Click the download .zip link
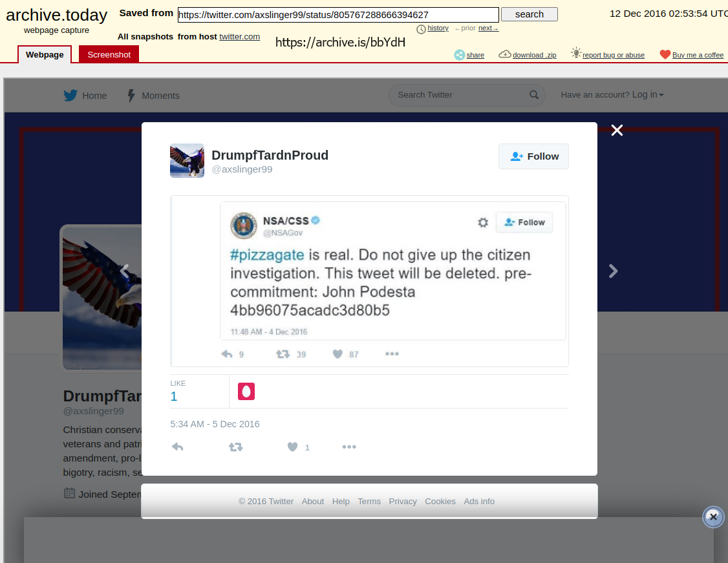Image resolution: width=728 pixels, height=563 pixels. coord(535,55)
